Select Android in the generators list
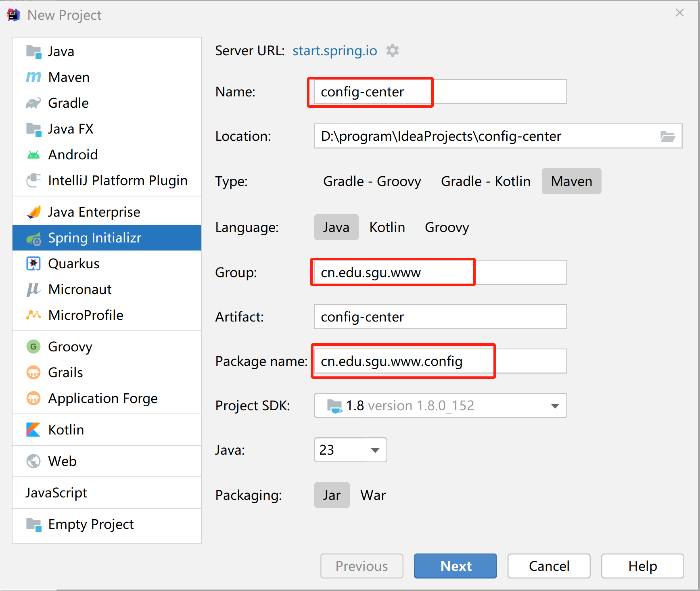Viewport: 700px width, 591px height. [107, 155]
